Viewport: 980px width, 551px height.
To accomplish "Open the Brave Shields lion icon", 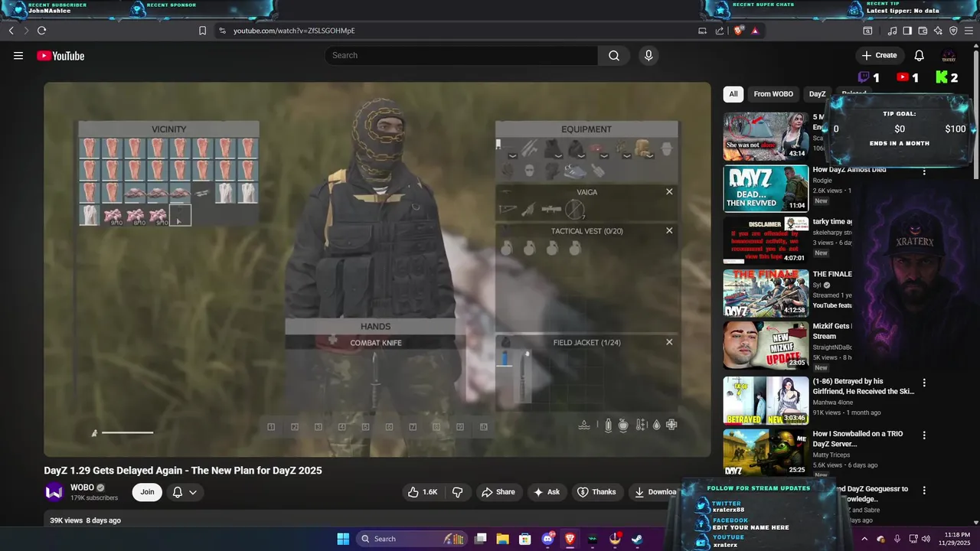I will [738, 31].
